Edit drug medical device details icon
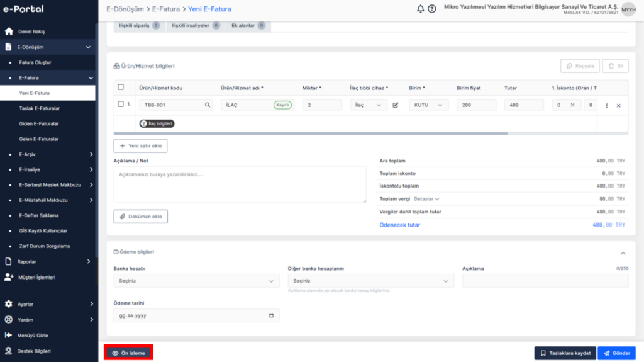This screenshot has width=644, height=362. (x=396, y=105)
